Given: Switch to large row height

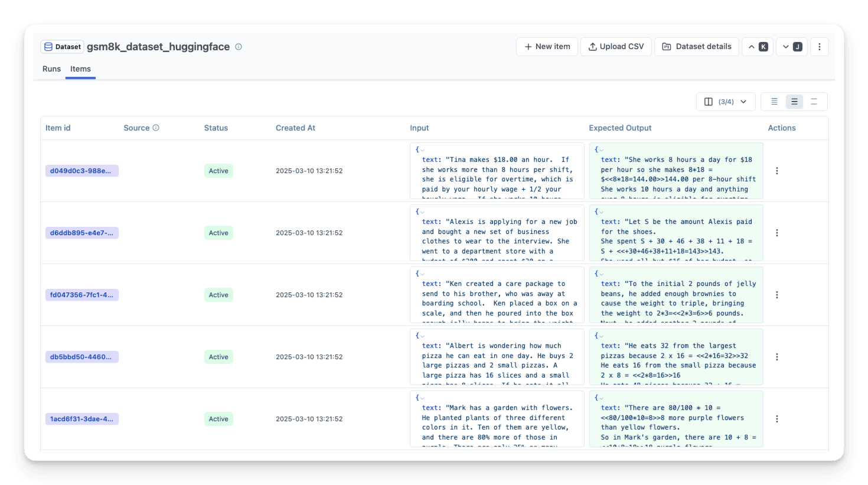Looking at the screenshot, I should click(x=814, y=102).
